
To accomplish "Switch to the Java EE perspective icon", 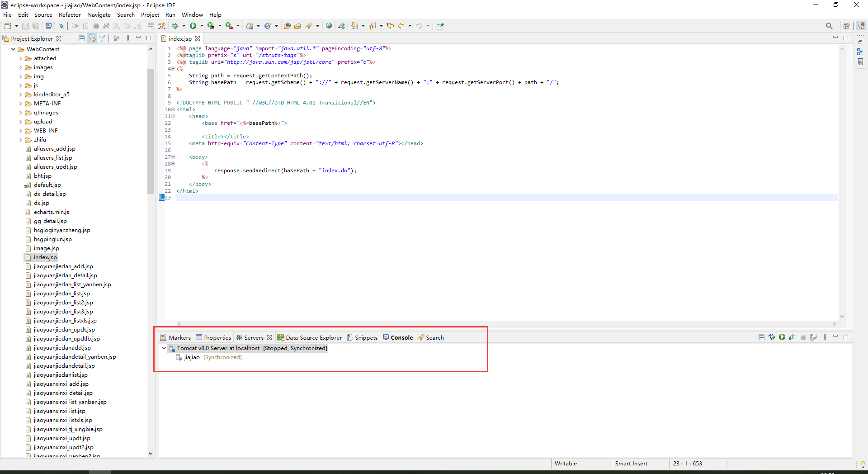I will tap(861, 26).
